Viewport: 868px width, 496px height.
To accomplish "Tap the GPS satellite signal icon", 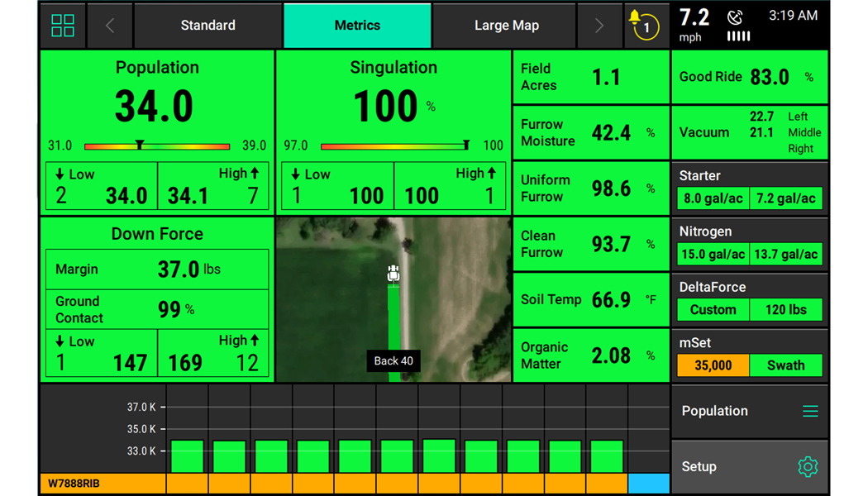I will tap(734, 18).
